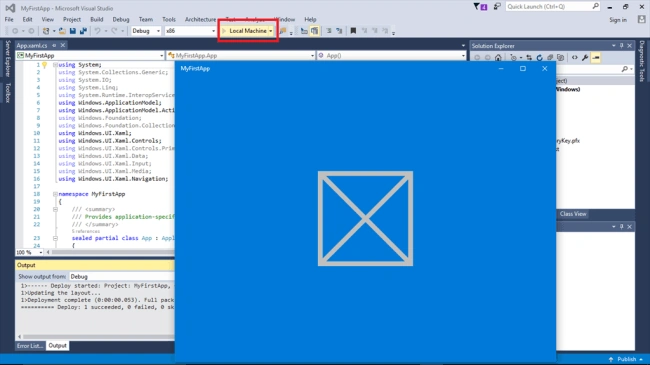Image resolution: width=650 pixels, height=365 pixels.
Task: Open the Project menu
Action: (x=72, y=19)
